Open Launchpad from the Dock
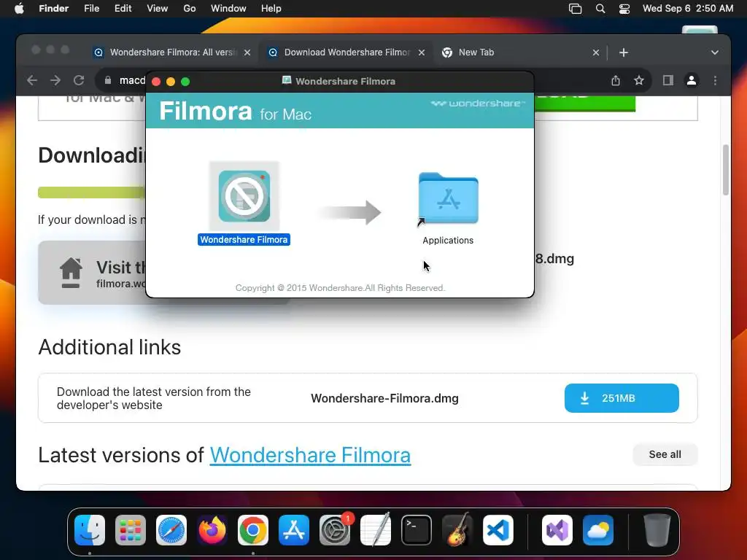The width and height of the screenshot is (747, 560). (130, 530)
